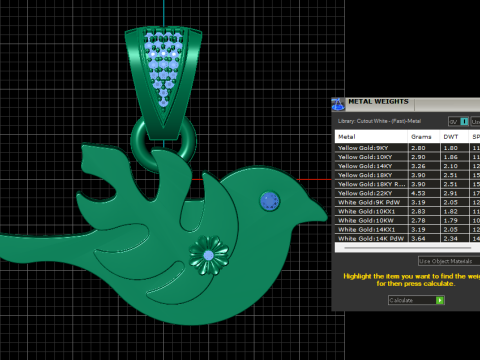Select the Yellow Gold:18KY R... row
Viewport: 480px width, 360px height.
(407, 184)
